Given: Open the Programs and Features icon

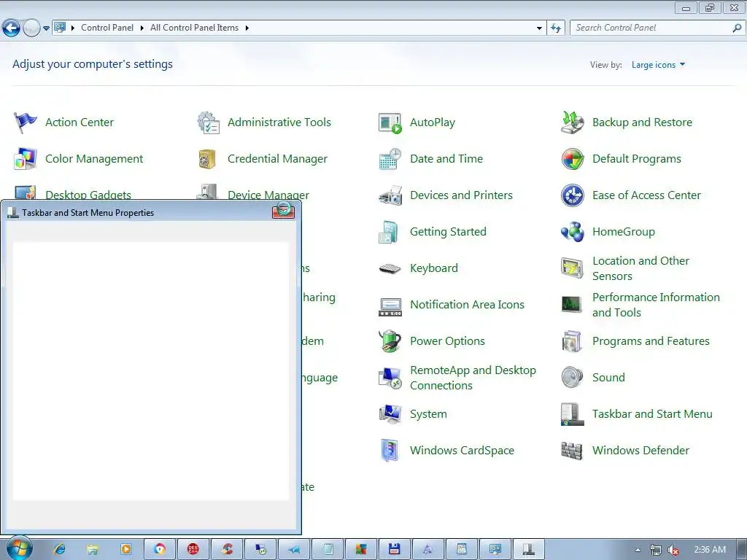Looking at the screenshot, I should point(572,341).
